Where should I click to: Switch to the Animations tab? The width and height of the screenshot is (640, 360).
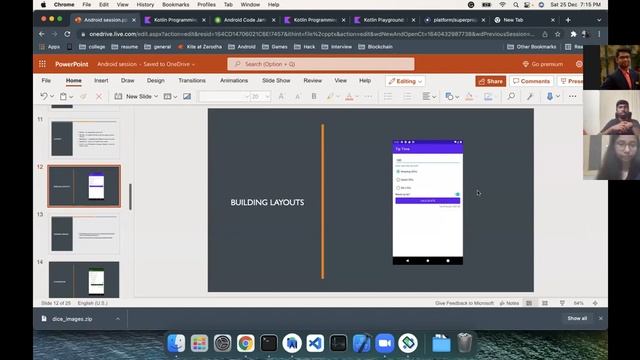pyautogui.click(x=234, y=80)
